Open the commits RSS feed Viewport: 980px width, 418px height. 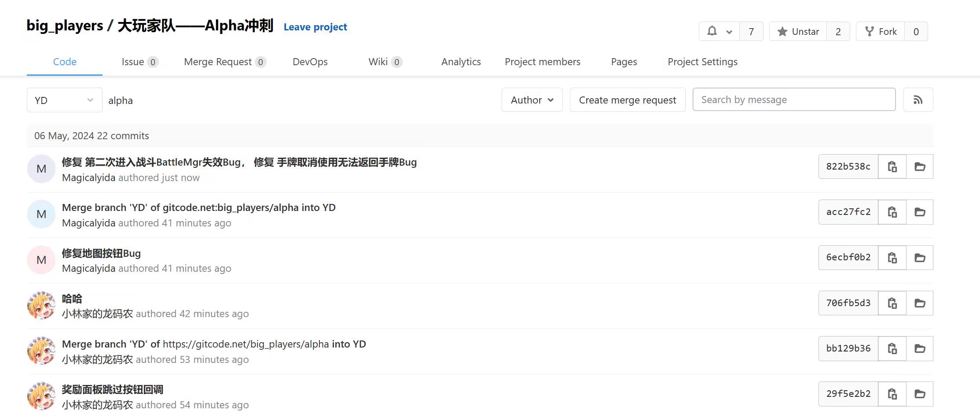[918, 100]
